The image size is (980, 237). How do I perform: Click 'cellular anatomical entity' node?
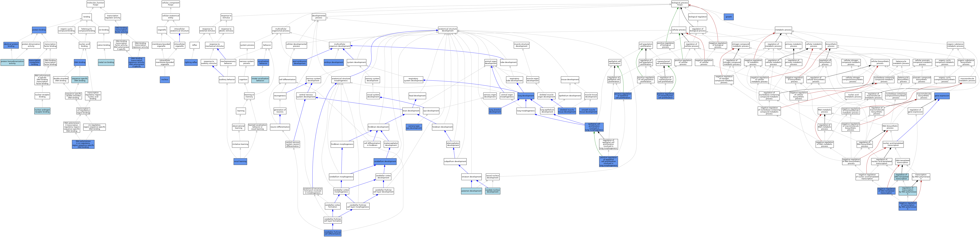[x=171, y=17]
